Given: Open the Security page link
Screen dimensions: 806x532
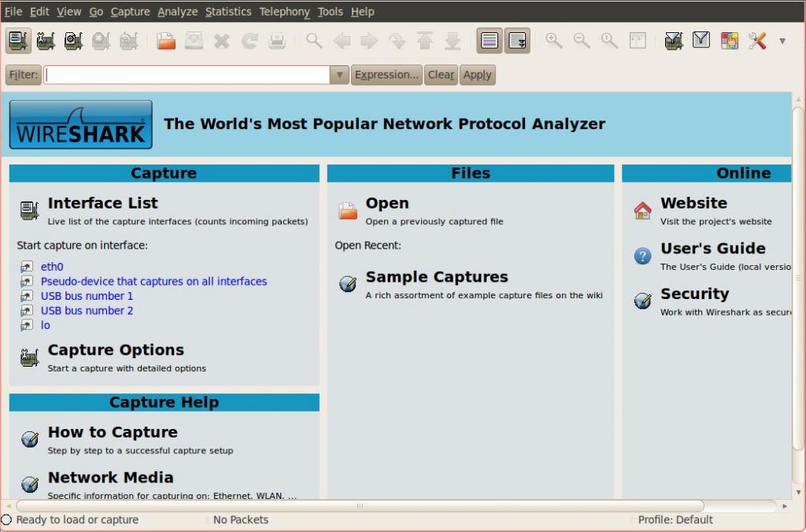Looking at the screenshot, I should click(694, 294).
